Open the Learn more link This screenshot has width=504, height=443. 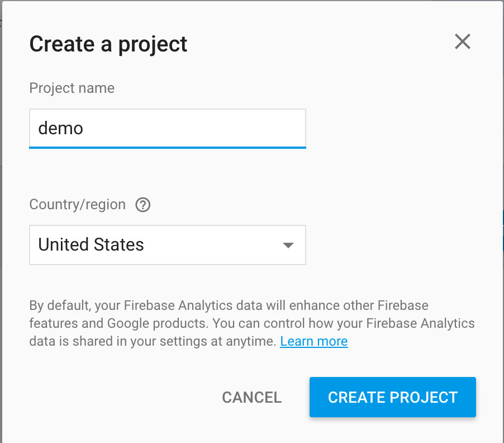(313, 341)
